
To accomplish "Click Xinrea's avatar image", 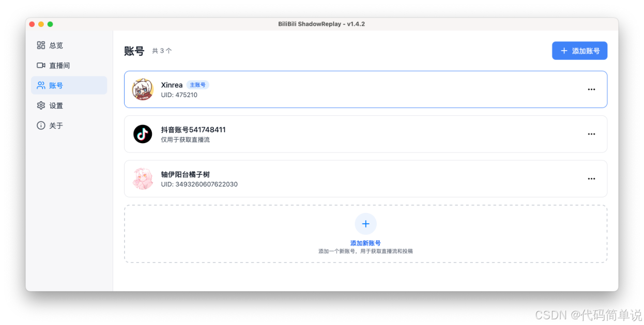I will 143,89.
